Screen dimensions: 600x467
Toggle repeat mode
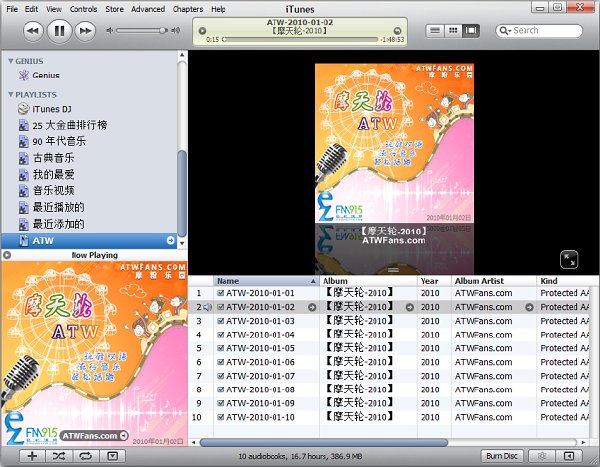coord(85,456)
